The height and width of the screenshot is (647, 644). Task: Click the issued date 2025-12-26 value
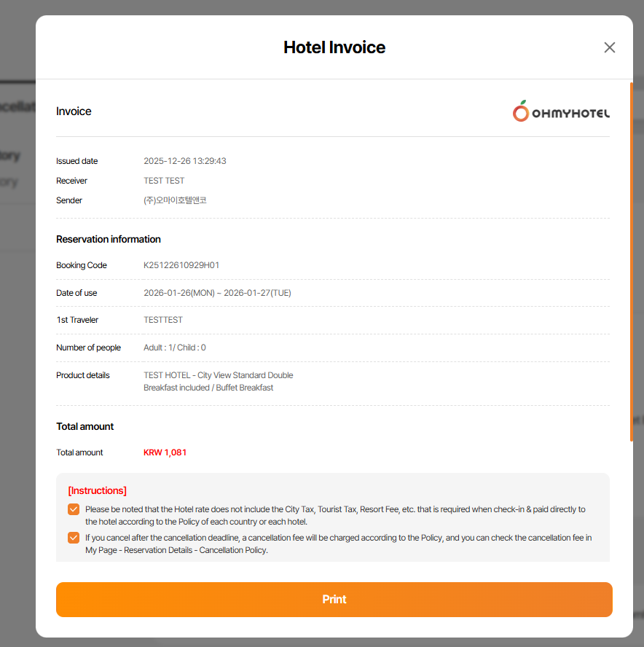click(185, 161)
